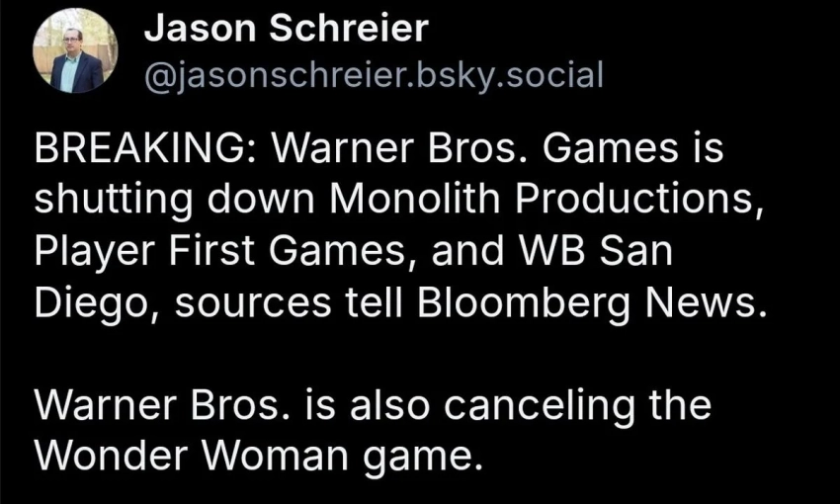Open the Jason Schreier display name

[286, 29]
